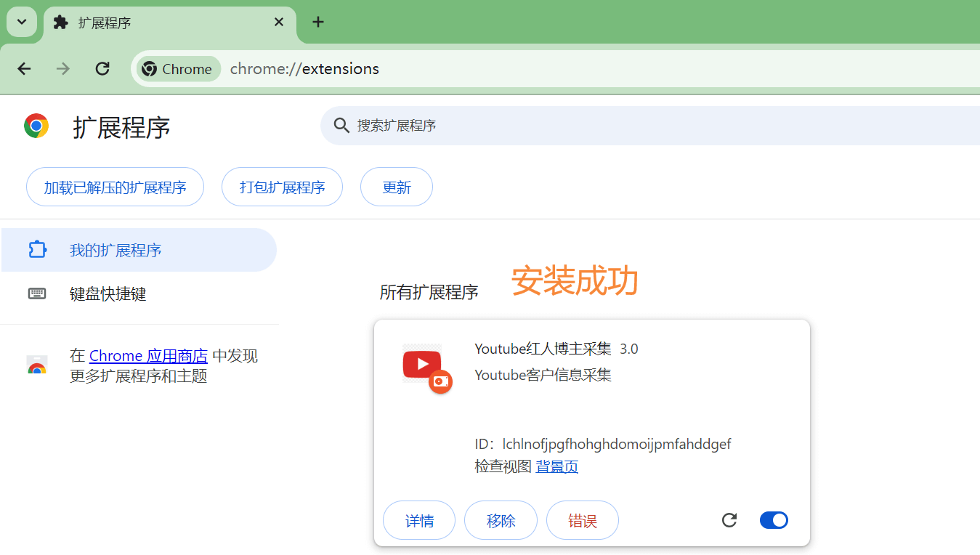980x555 pixels.
Task: Click the version number 3.0
Action: [x=629, y=349]
